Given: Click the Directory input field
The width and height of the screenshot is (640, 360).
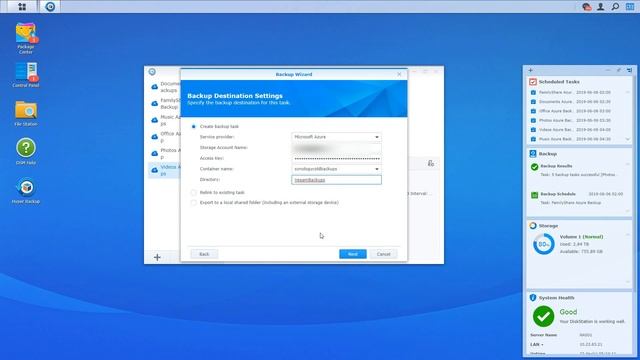Looking at the screenshot, I should tap(336, 180).
